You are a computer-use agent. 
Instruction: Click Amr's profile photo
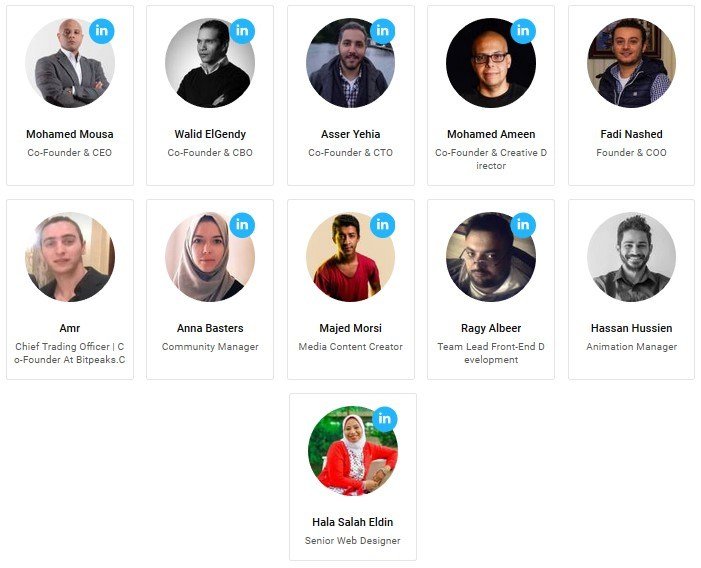pyautogui.click(x=70, y=257)
